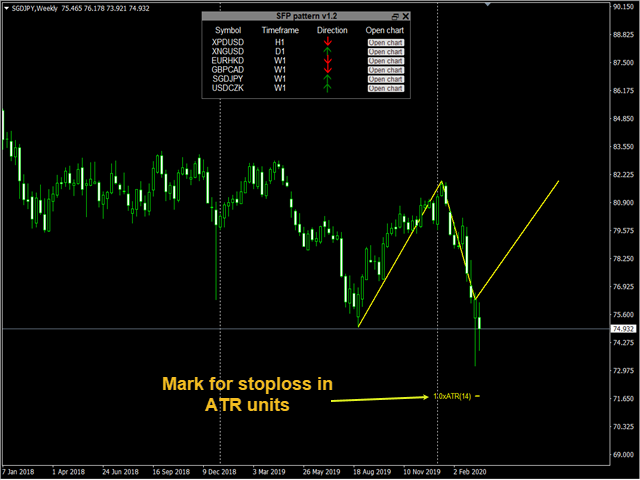Click the 69.000 price scale value
Image resolution: width=640 pixels, height=480 pixels.
[x=624, y=455]
